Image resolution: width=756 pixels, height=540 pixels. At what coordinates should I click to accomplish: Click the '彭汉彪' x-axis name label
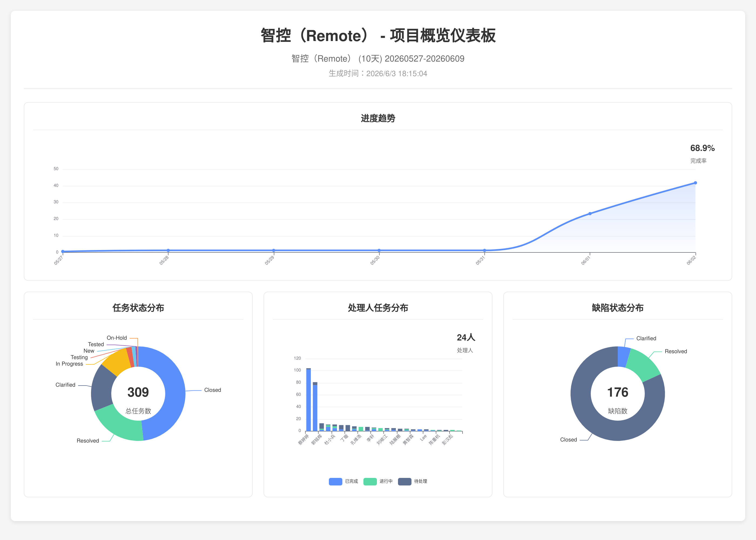point(447,439)
